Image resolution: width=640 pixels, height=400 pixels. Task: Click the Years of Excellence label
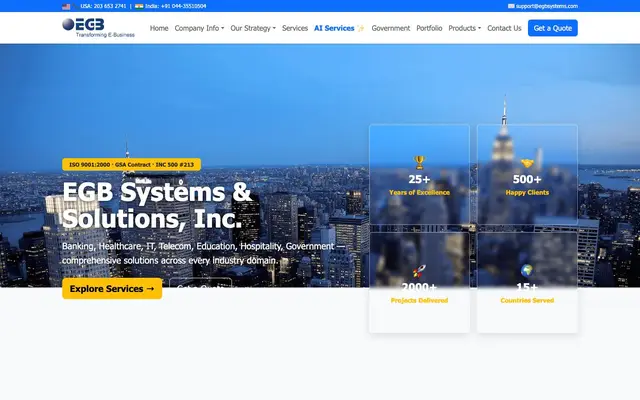point(419,193)
